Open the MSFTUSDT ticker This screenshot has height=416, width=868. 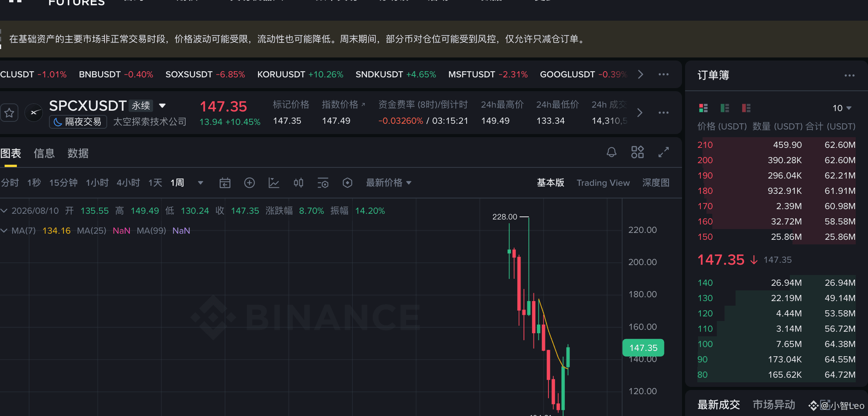[x=488, y=74]
